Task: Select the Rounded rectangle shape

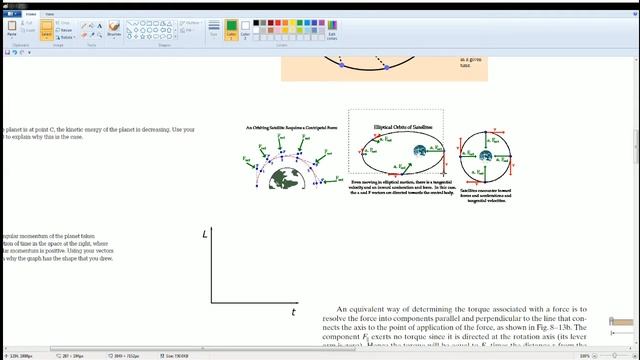Action: [156, 23]
